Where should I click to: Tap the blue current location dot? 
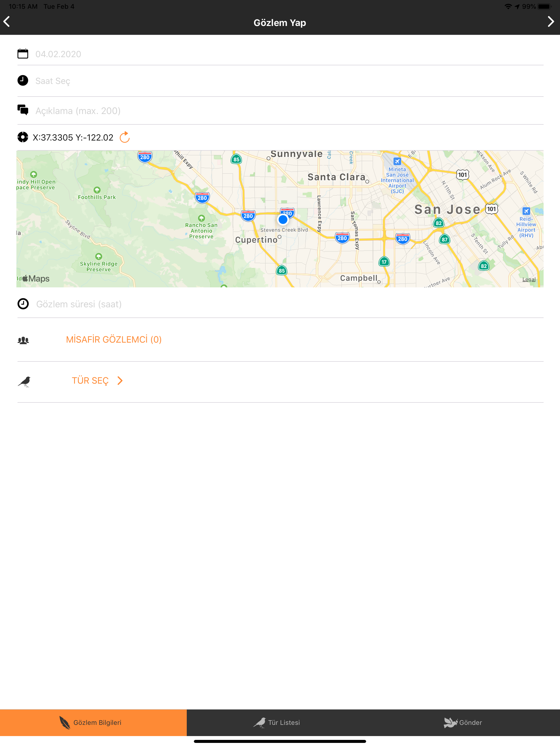coord(283,220)
